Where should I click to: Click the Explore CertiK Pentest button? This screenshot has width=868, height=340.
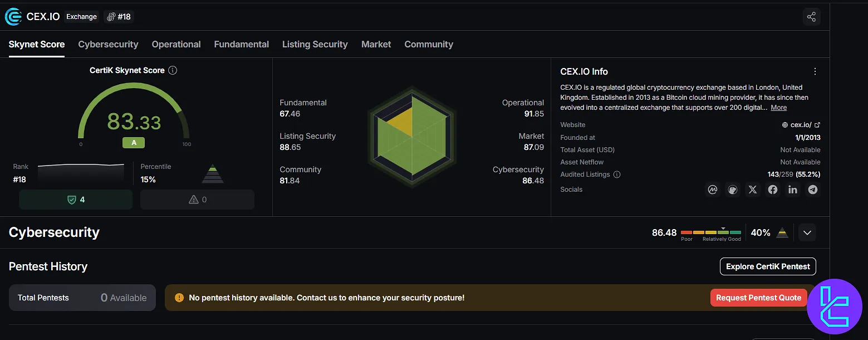tap(768, 266)
